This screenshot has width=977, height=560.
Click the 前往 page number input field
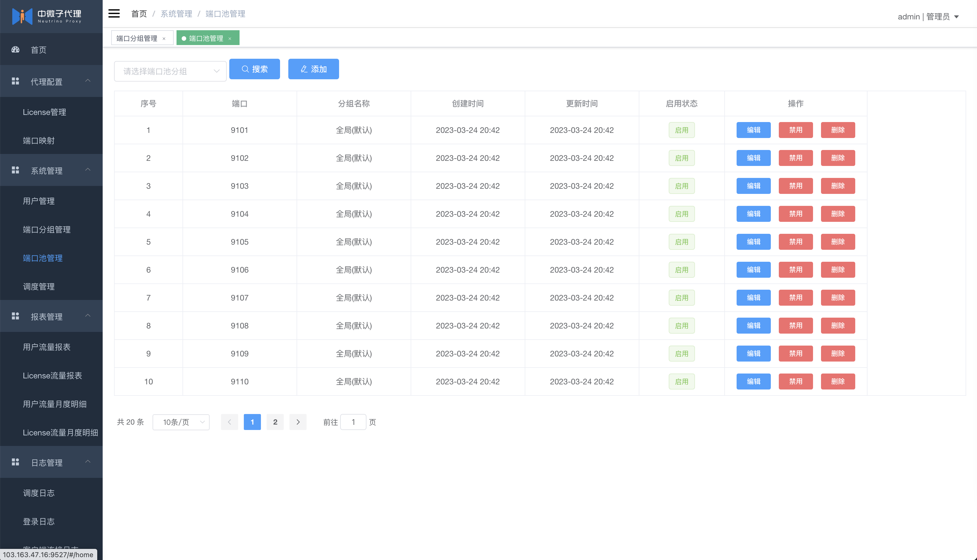coord(353,422)
